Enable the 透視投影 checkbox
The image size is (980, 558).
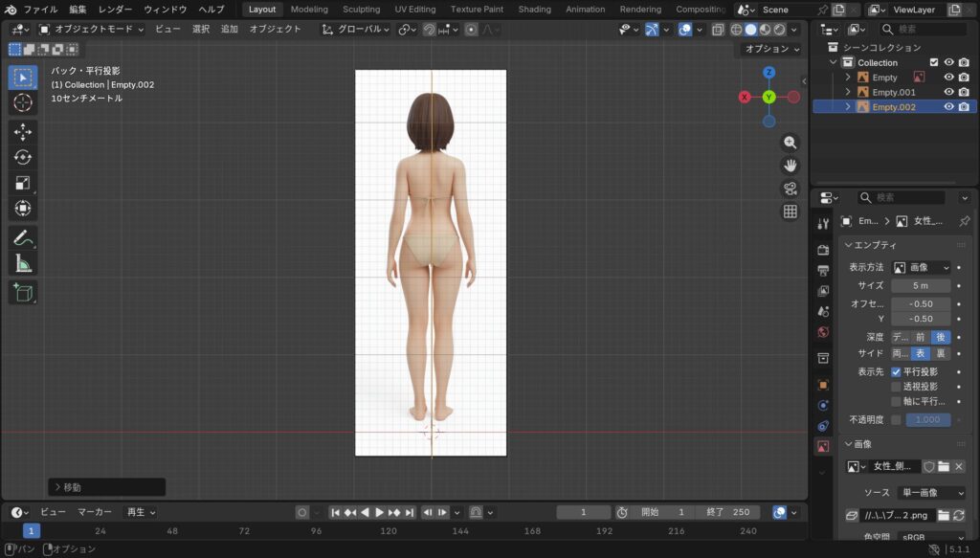point(896,387)
